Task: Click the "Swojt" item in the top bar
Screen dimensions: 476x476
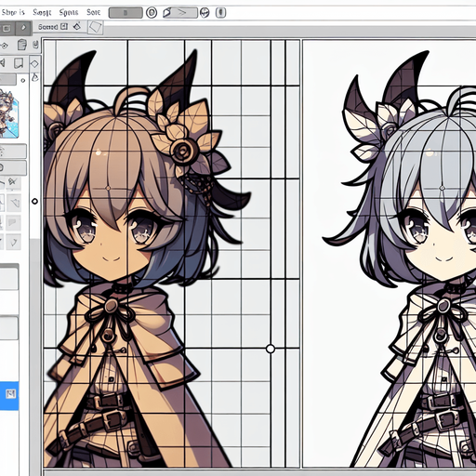Action: (x=42, y=12)
